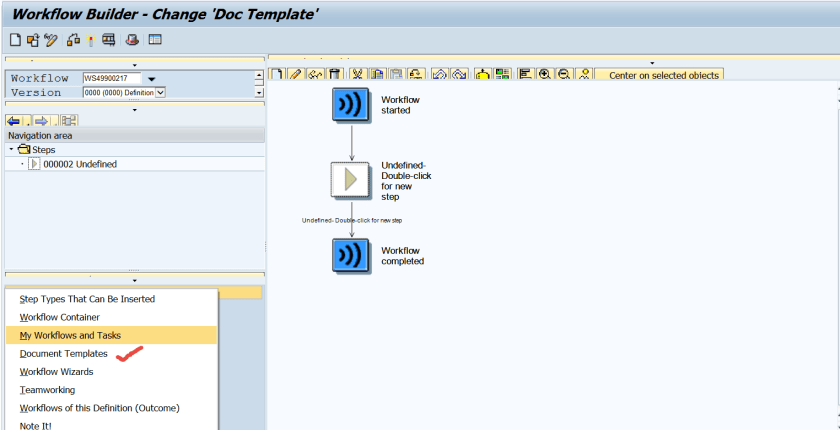Click the green overview grid icon
840x430 pixels.
502,74
